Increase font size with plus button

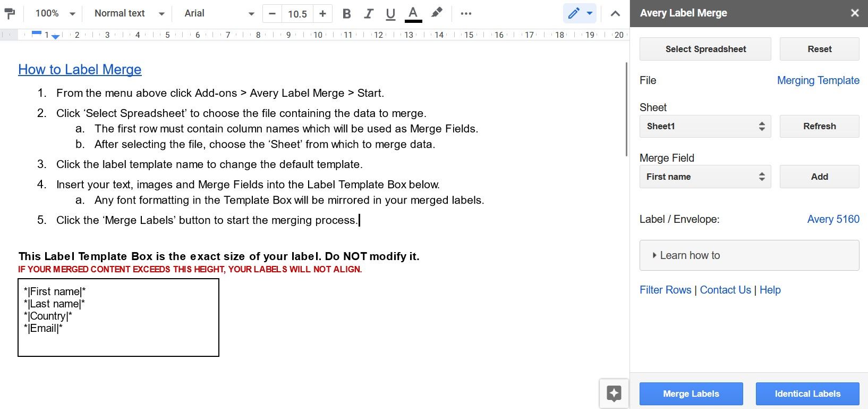click(322, 14)
